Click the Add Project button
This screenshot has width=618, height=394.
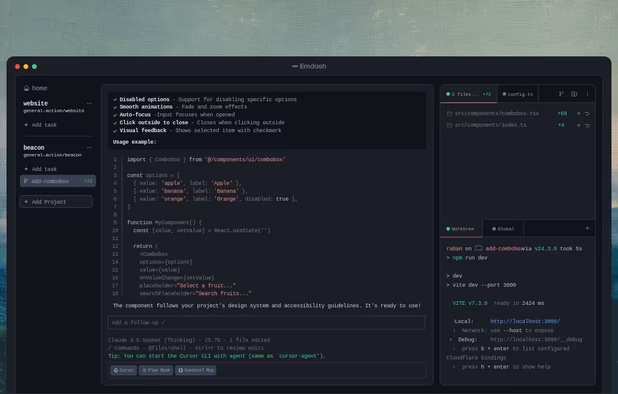(x=56, y=201)
